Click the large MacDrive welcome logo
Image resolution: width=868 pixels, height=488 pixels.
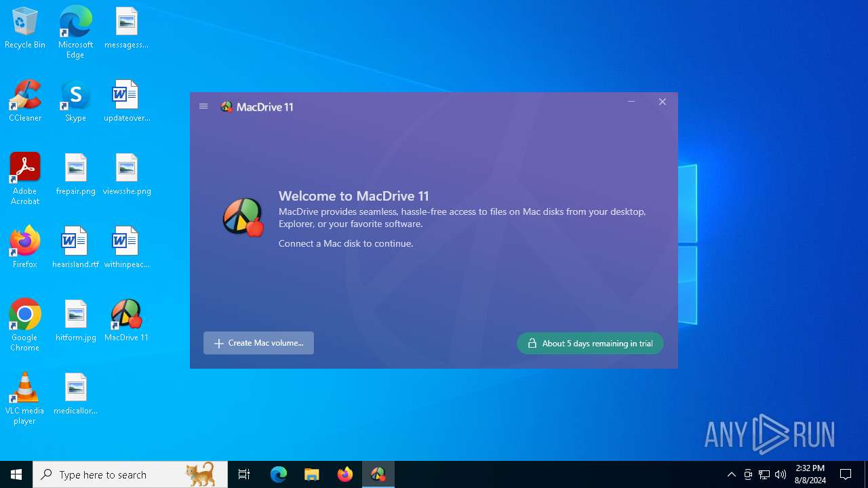point(243,217)
